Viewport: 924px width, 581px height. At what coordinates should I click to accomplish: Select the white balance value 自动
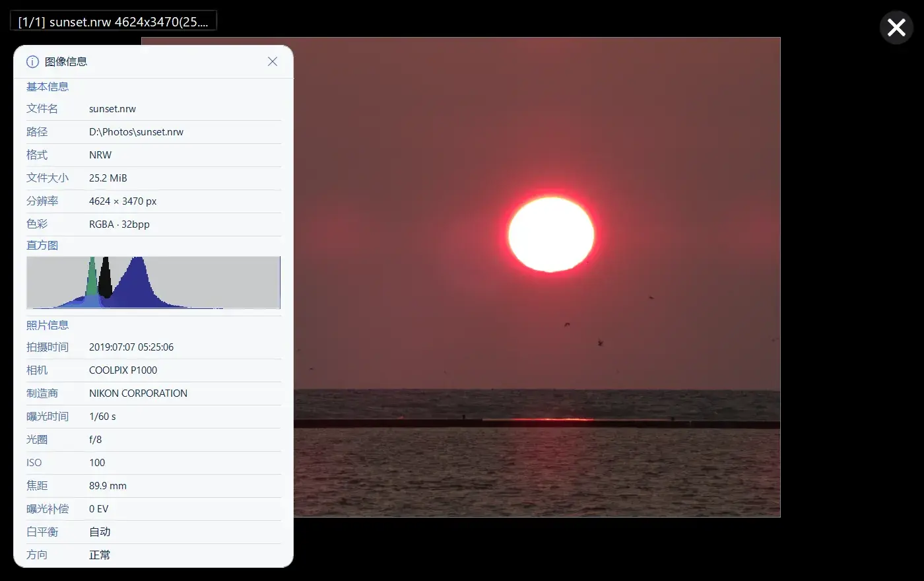coord(100,532)
